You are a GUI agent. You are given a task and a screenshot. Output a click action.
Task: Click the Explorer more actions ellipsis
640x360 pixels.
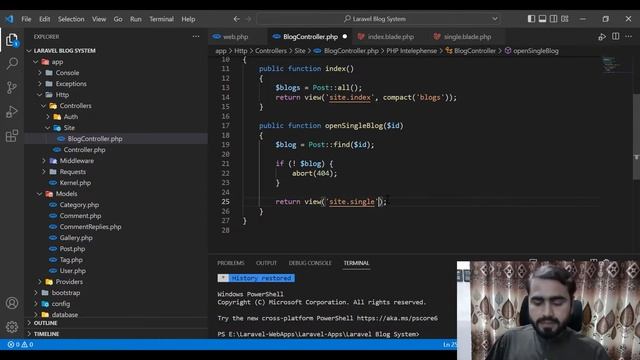tap(196, 37)
